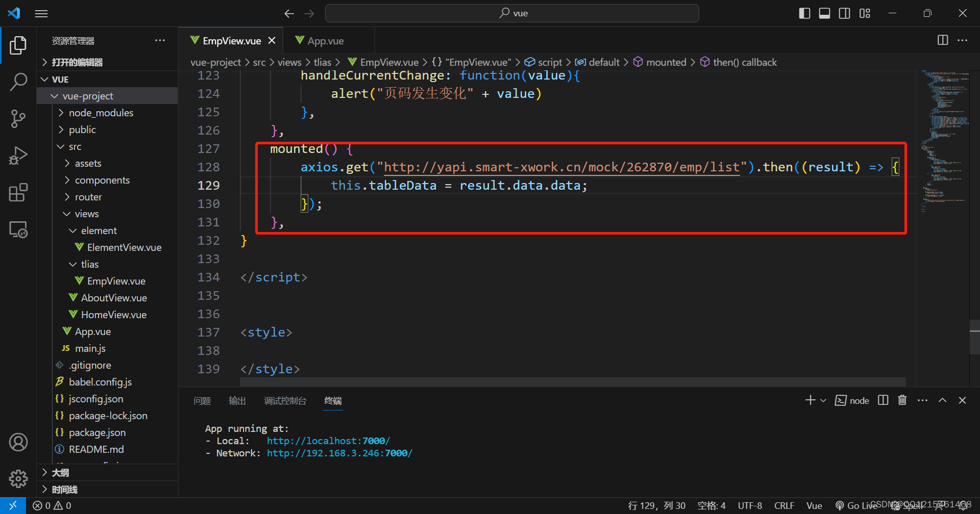980x514 pixels.
Task: Kill terminal with trash icon
Action: point(902,400)
